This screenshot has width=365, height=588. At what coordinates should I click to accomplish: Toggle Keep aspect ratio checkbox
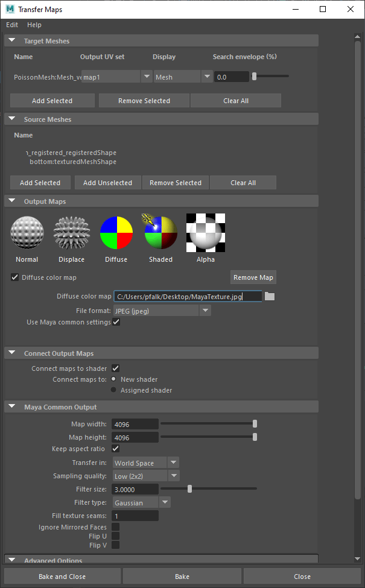[116, 449]
